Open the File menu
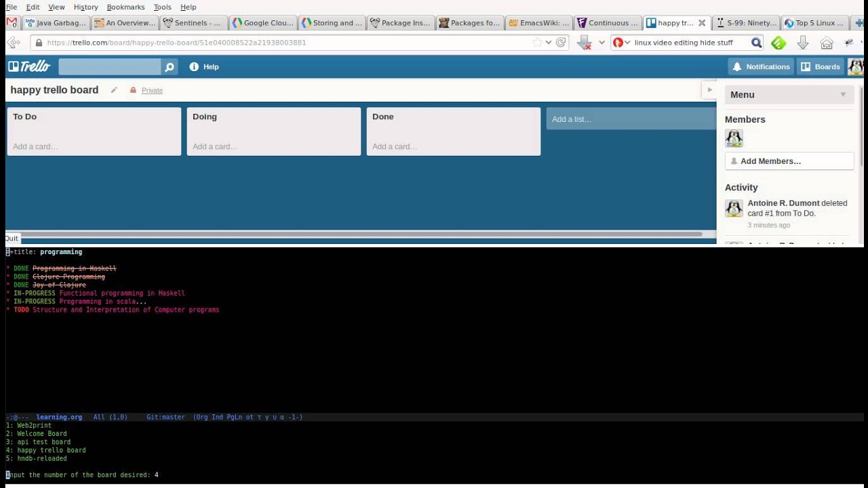Viewport: 868px width, 488px height. [12, 7]
